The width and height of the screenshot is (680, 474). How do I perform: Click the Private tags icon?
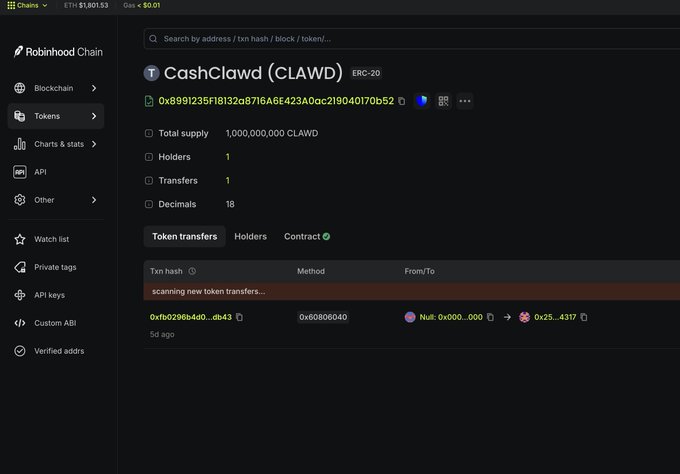point(20,267)
